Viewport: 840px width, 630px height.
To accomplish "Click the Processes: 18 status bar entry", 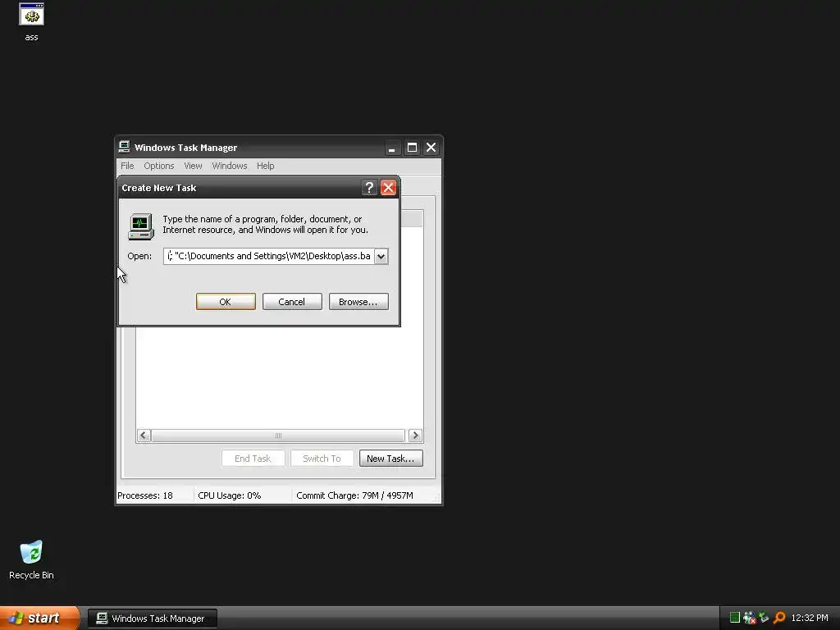I will tap(145, 495).
